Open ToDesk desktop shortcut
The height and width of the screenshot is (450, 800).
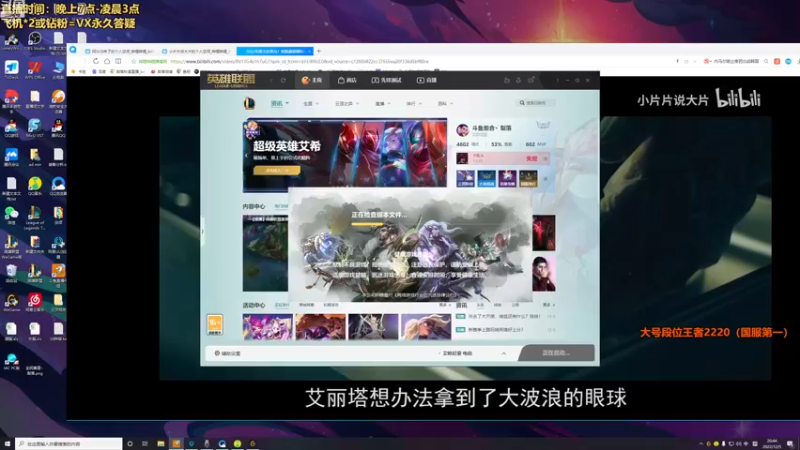[11, 70]
